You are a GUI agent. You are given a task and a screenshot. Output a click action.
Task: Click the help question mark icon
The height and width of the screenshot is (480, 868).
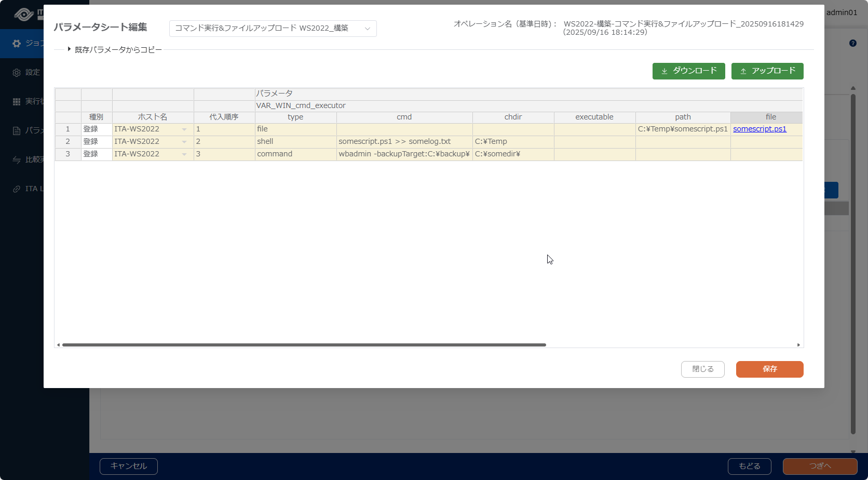853,43
